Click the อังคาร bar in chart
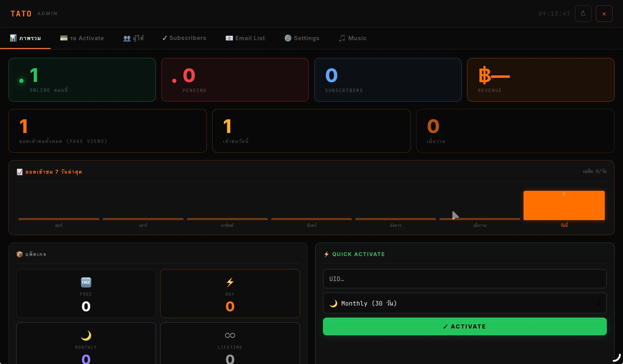623x364 pixels. coord(396,219)
